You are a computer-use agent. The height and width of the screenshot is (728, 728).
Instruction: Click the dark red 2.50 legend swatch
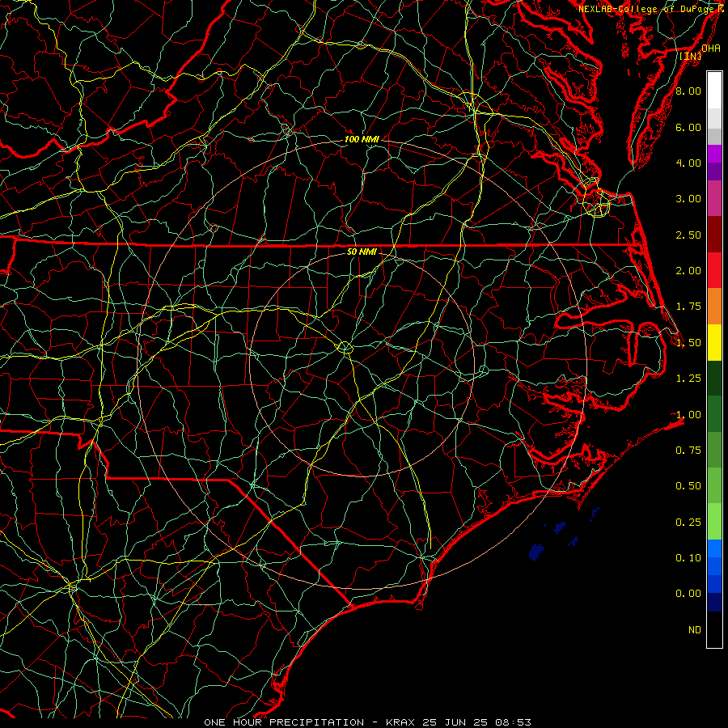click(714, 235)
